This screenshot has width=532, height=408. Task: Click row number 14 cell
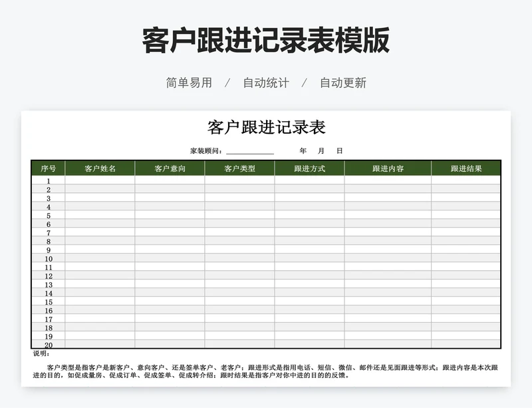[x=48, y=292]
